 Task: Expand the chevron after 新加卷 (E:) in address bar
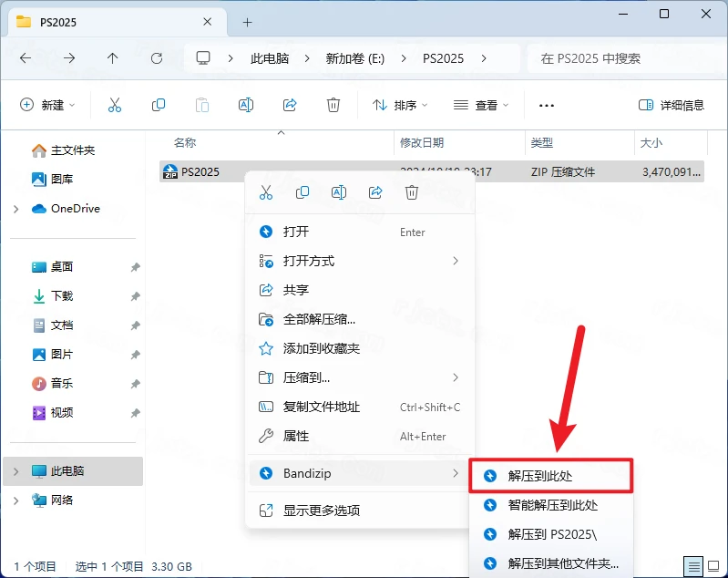pos(404,58)
